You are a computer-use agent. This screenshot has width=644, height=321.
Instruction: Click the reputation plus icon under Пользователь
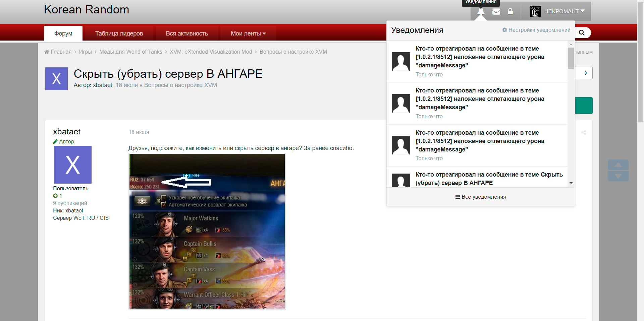pos(55,196)
